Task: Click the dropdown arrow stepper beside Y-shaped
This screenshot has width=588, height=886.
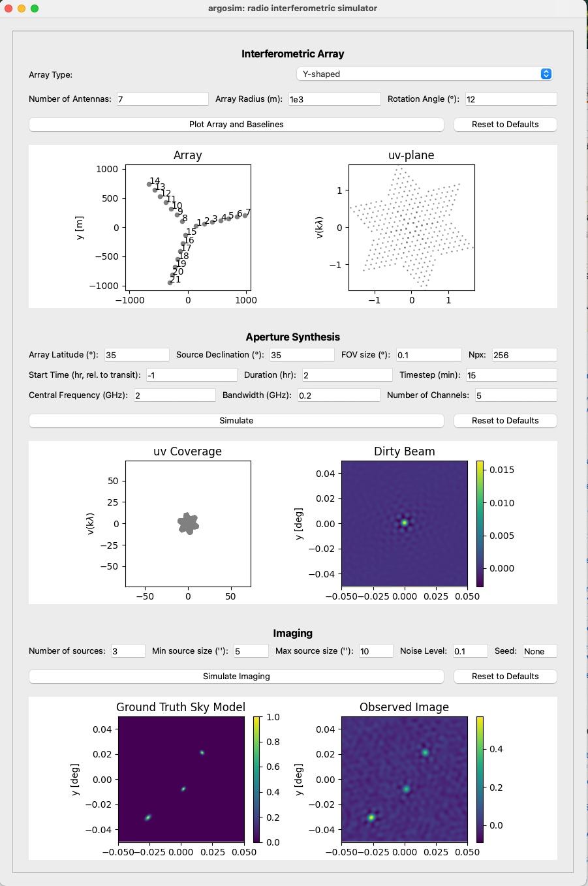Action: pos(546,74)
